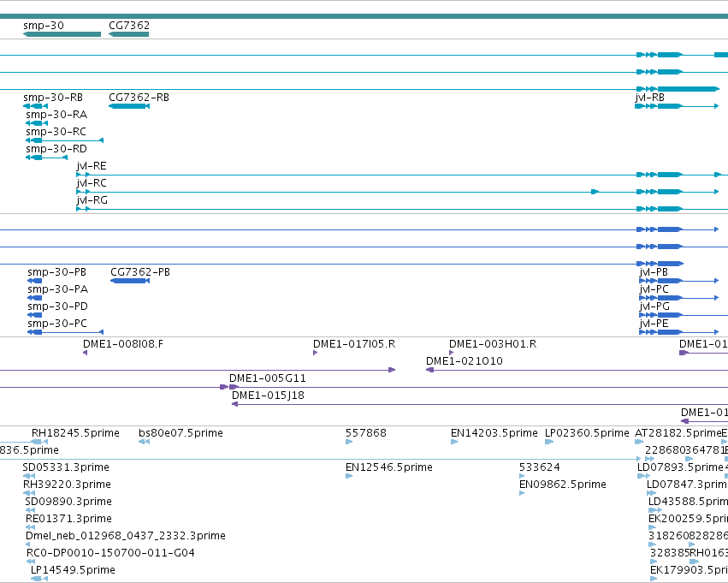The height and width of the screenshot is (583, 728).
Task: Select protein smp-30-PC
Action: coord(66,332)
